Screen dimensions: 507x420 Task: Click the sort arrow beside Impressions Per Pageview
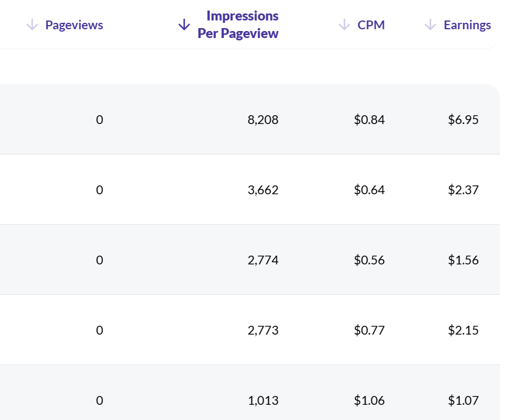[184, 25]
